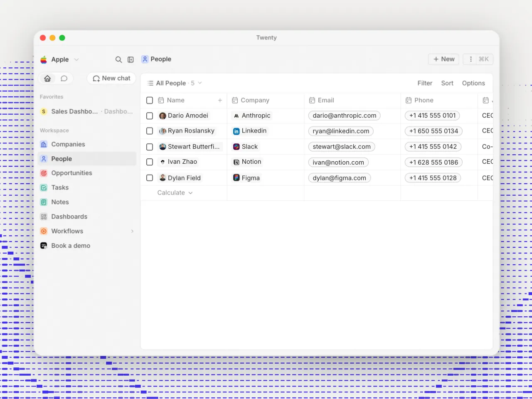Open the Company column header menu

(266, 100)
